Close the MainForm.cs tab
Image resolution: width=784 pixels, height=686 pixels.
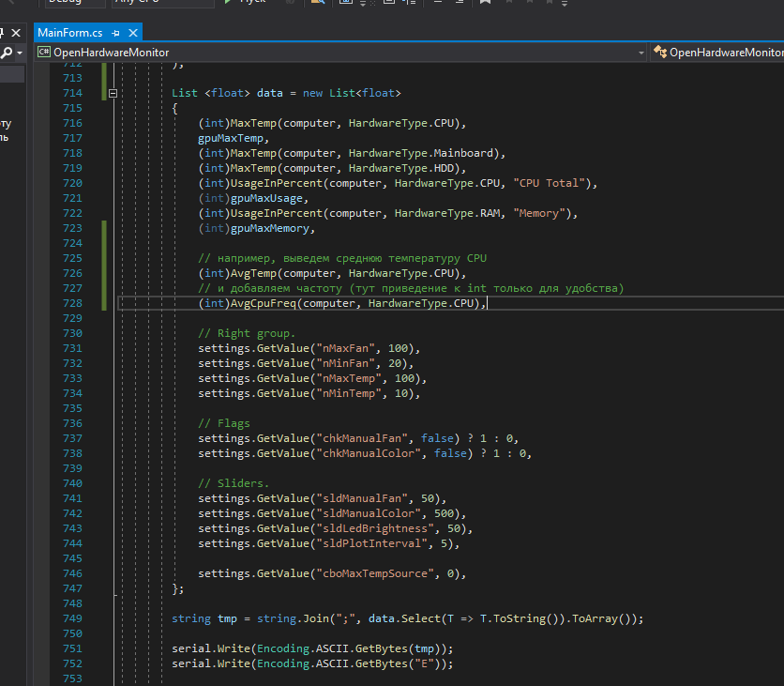133,33
